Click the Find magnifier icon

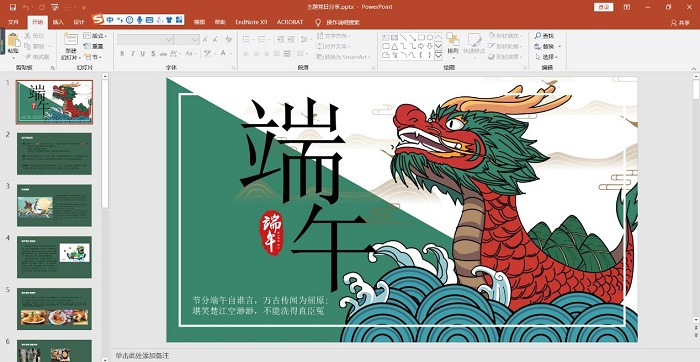tap(538, 36)
